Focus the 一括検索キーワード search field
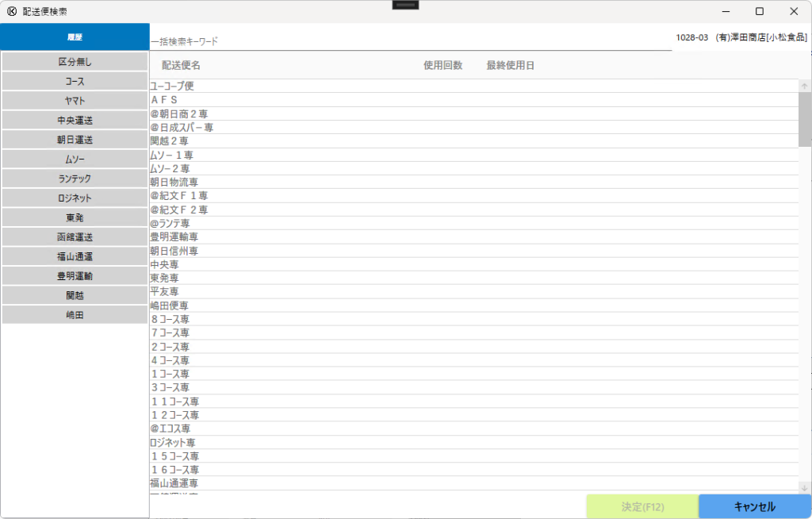 [x=411, y=41]
